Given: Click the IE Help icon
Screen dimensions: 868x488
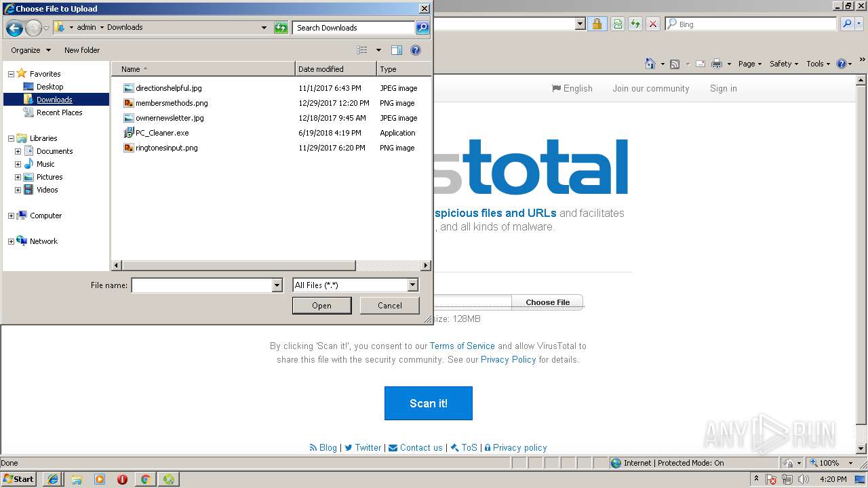Looking at the screenshot, I should point(842,64).
